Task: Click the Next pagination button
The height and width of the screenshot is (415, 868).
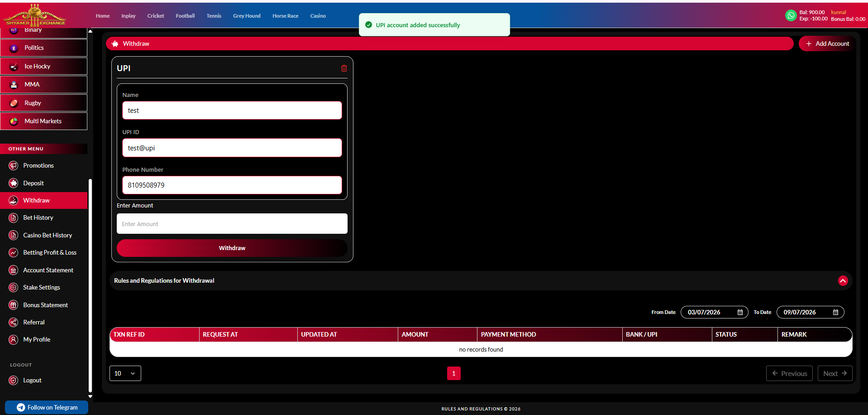Action: 835,373
